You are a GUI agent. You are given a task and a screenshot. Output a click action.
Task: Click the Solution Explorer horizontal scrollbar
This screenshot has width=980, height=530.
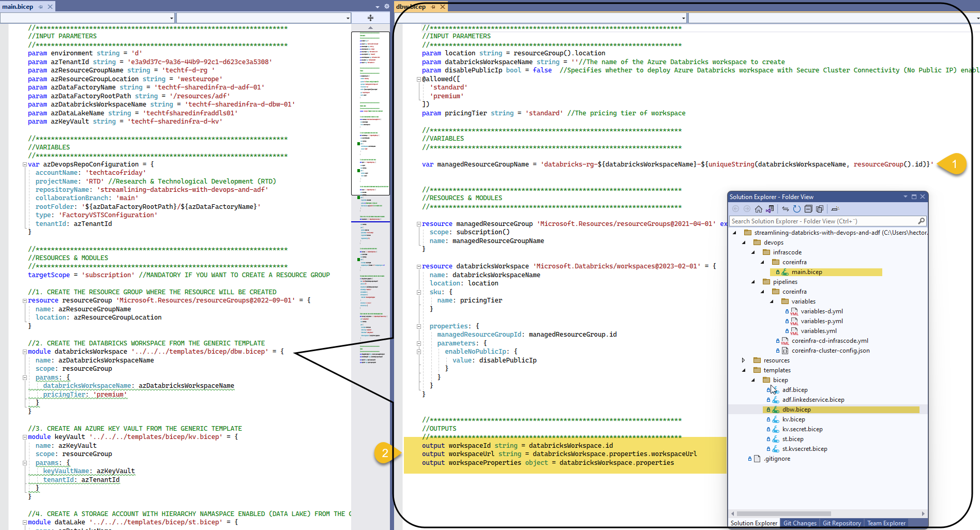point(783,513)
